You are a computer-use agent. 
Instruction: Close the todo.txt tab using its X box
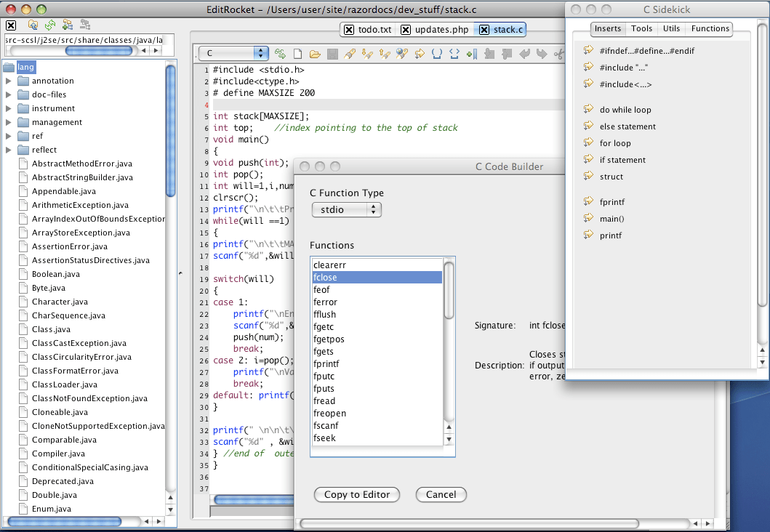click(349, 30)
